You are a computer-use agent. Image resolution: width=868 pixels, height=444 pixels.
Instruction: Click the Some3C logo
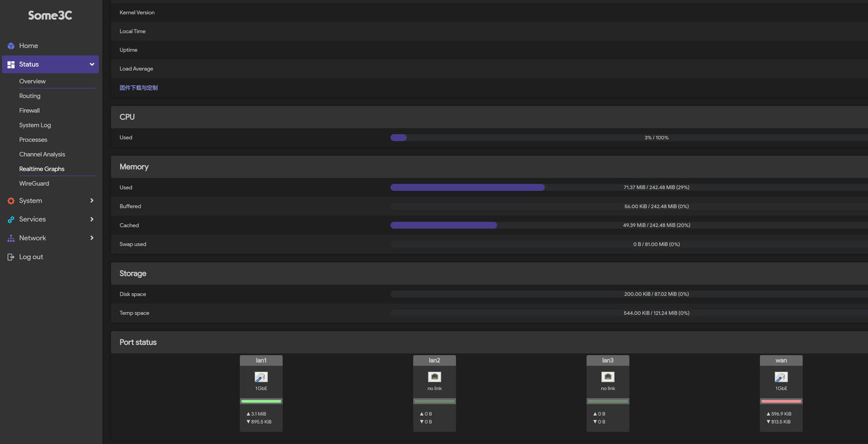pos(50,16)
